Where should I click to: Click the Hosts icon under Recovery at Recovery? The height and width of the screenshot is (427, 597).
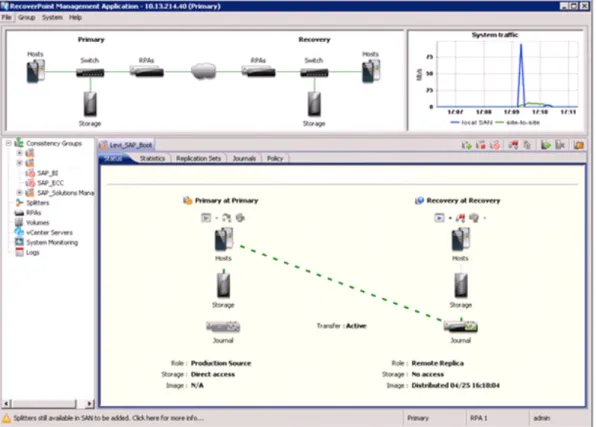[x=461, y=239]
